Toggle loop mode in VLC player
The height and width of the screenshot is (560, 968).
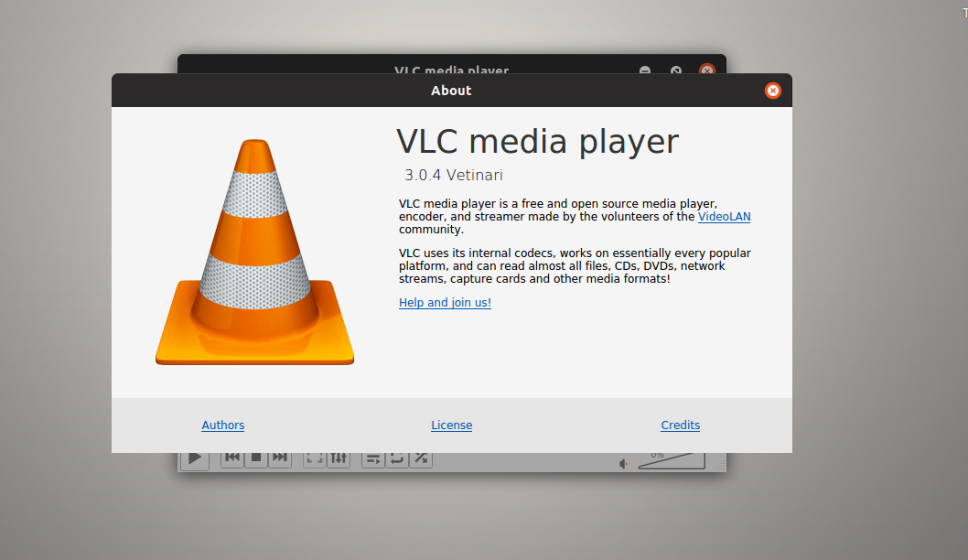[397, 458]
